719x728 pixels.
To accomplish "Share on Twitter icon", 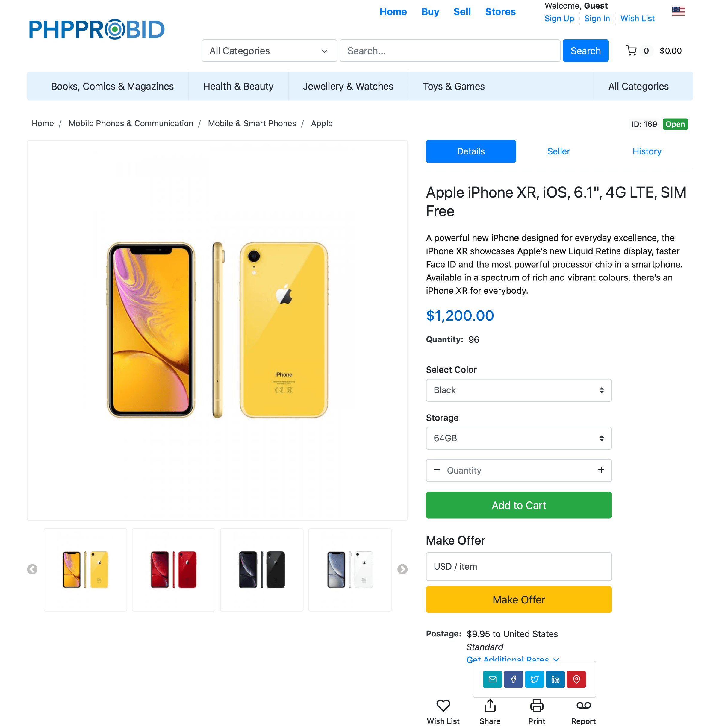I will (x=534, y=679).
